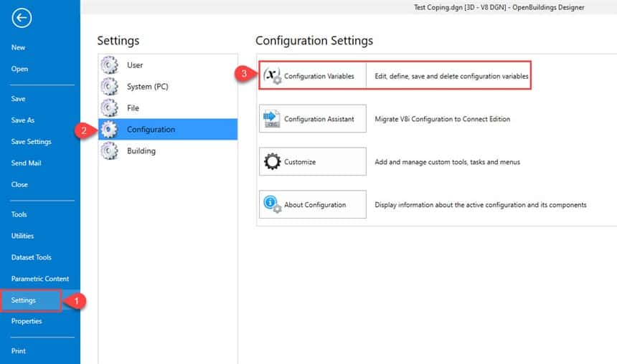Select Save in the sidebar
The width and height of the screenshot is (617, 364).
click(18, 99)
